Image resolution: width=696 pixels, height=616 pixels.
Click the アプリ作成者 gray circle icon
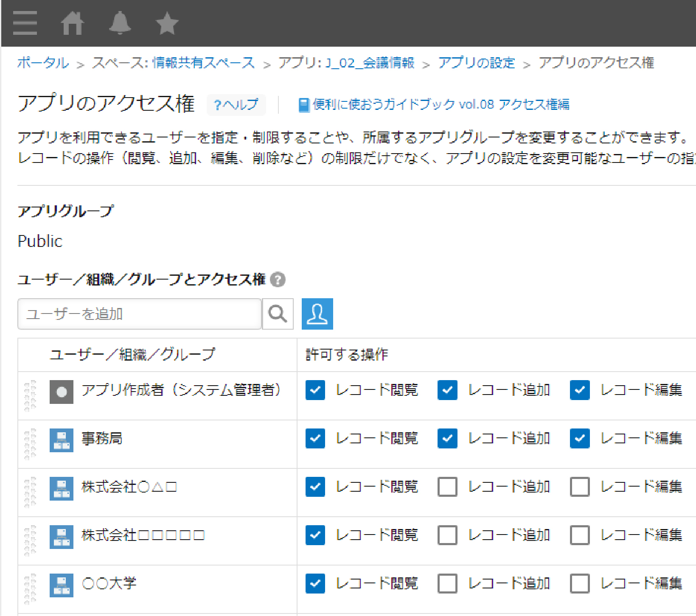tap(62, 392)
